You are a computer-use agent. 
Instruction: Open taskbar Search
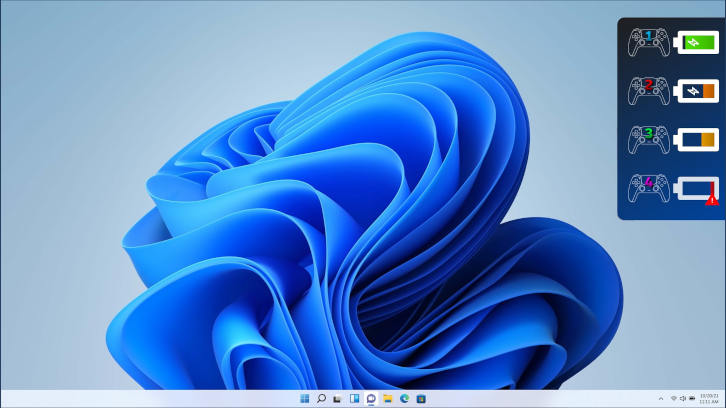pos(321,398)
